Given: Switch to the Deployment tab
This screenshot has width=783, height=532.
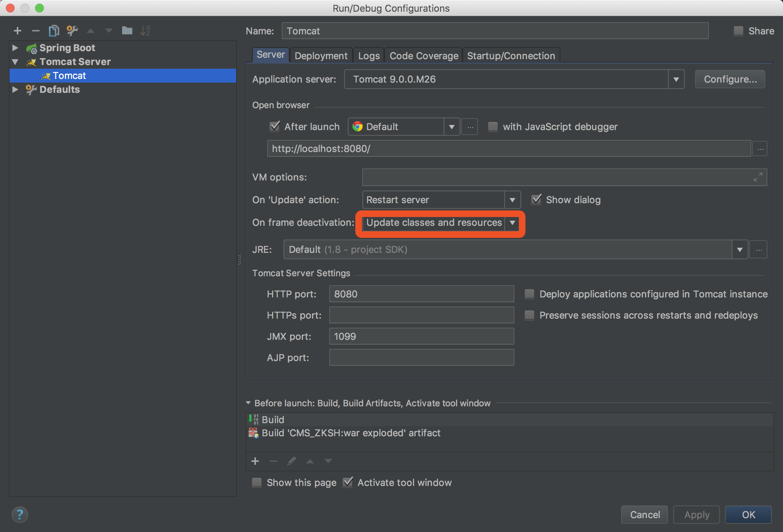Looking at the screenshot, I should (x=321, y=56).
